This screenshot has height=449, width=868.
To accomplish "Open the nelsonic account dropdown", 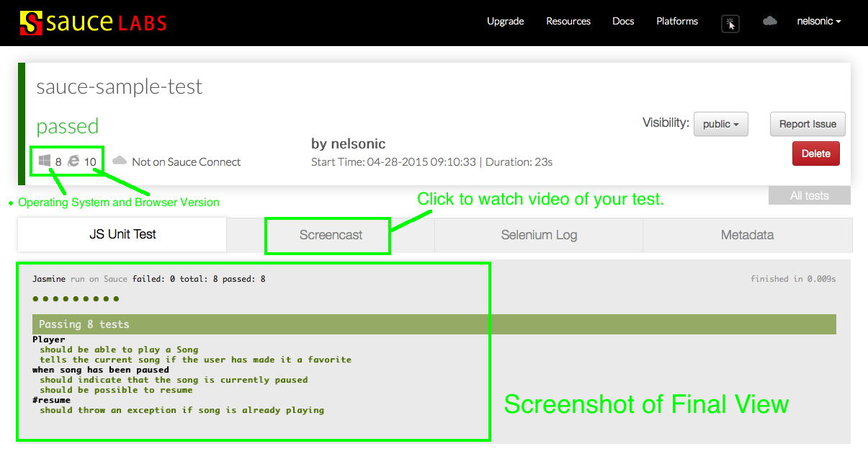I will (x=819, y=22).
